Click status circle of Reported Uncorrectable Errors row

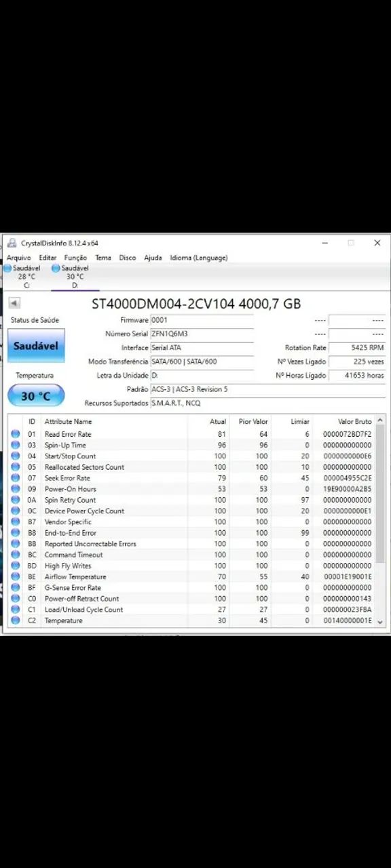click(x=16, y=544)
